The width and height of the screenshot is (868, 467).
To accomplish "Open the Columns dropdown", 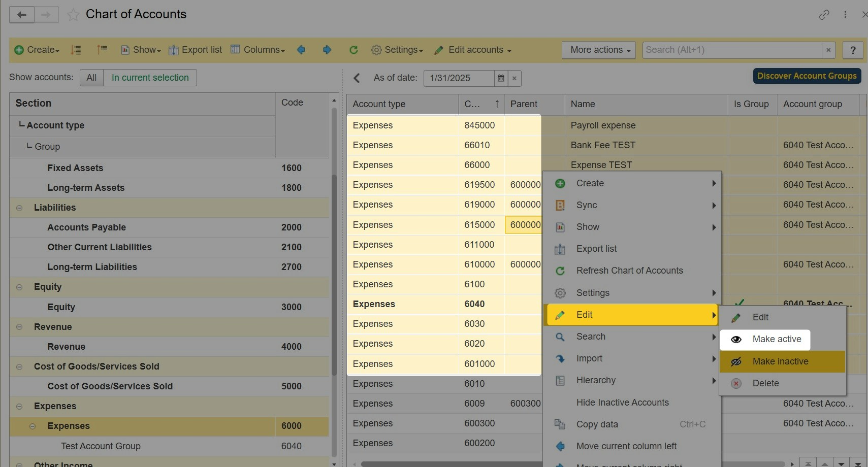I will coord(258,50).
